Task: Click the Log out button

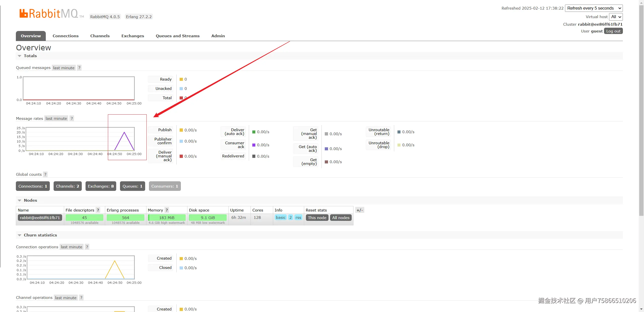Action: point(613,31)
